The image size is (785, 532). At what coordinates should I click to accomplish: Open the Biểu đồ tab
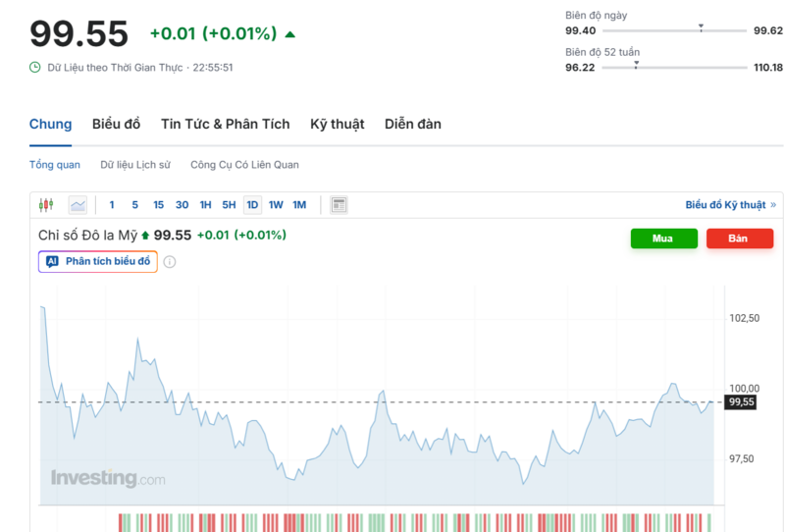click(x=116, y=124)
